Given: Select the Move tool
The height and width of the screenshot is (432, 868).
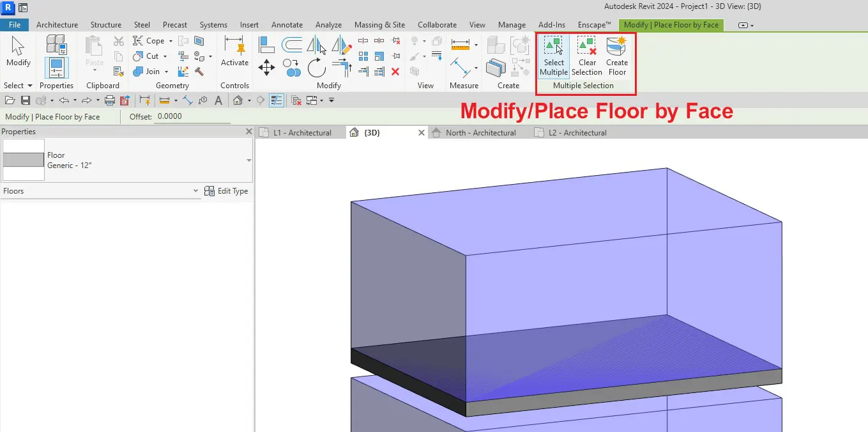Looking at the screenshot, I should pos(266,67).
